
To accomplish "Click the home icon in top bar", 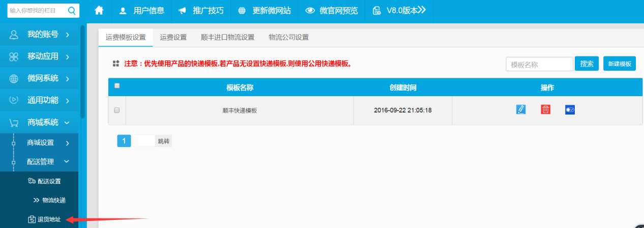I will tap(99, 11).
